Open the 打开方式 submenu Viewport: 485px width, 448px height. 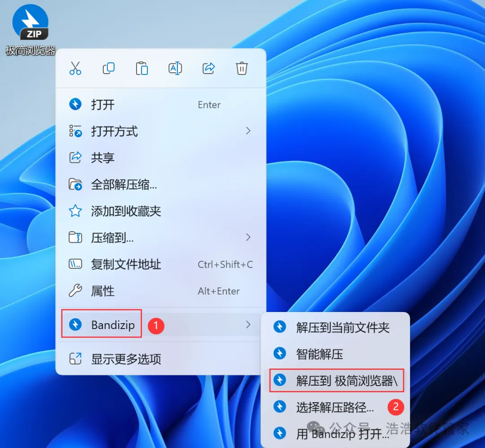point(161,131)
